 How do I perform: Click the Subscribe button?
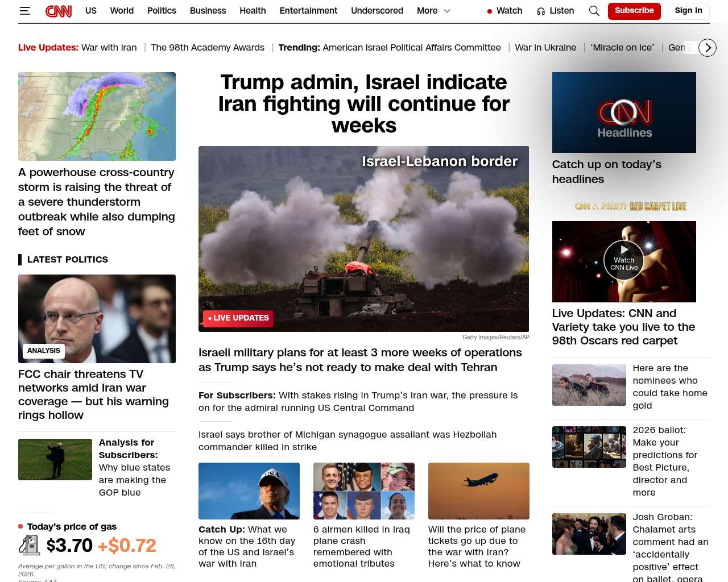634,11
